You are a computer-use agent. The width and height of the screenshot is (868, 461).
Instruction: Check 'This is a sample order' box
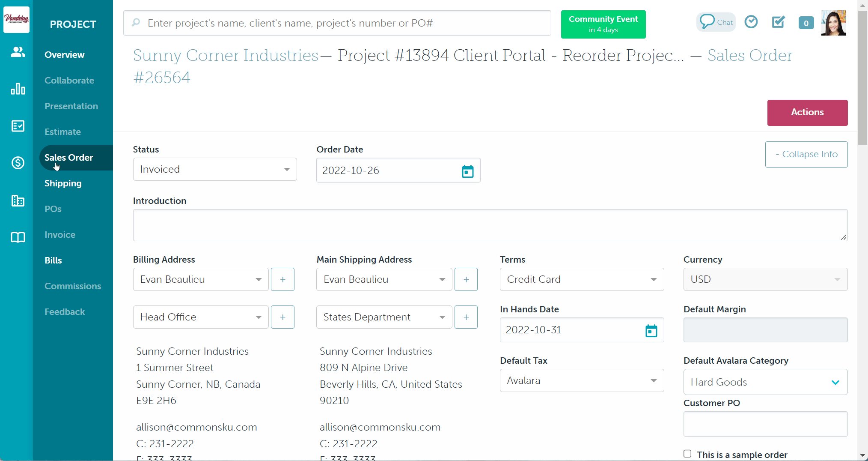687,454
